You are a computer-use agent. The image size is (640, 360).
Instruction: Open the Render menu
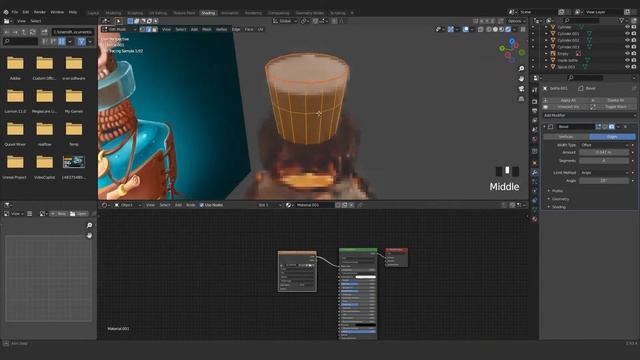point(40,12)
